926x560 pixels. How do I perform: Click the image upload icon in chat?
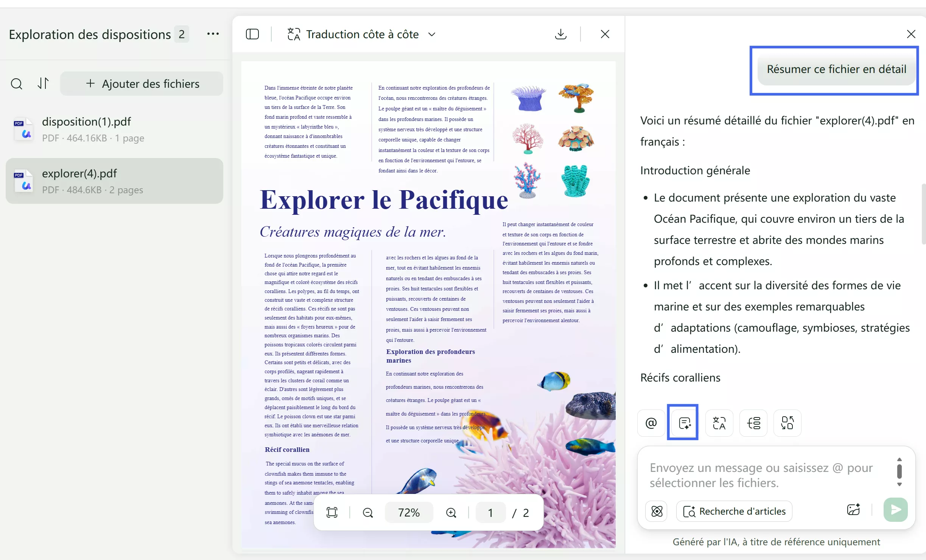853,510
